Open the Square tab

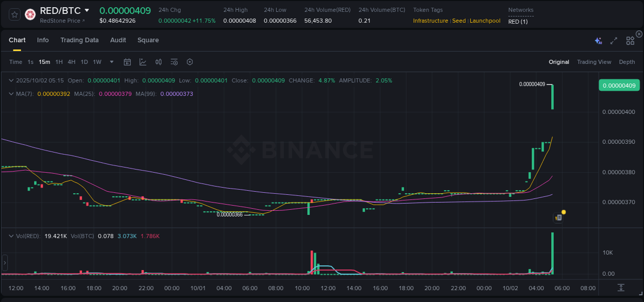tap(148, 40)
